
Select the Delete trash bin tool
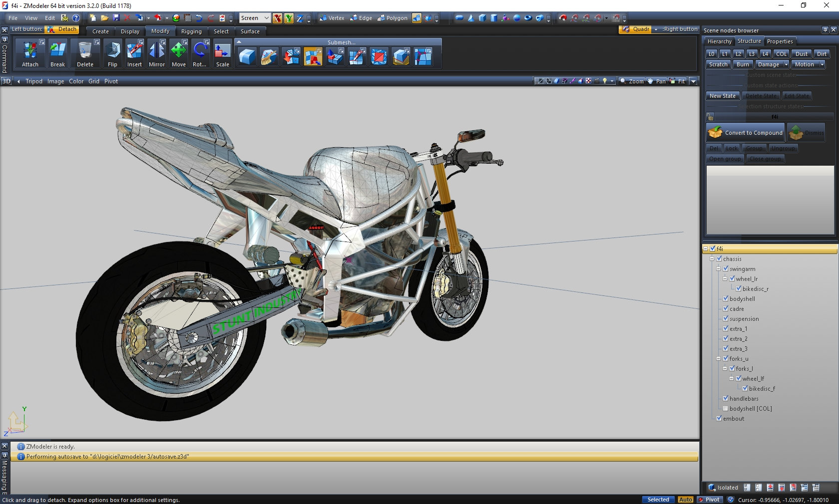pyautogui.click(x=85, y=51)
